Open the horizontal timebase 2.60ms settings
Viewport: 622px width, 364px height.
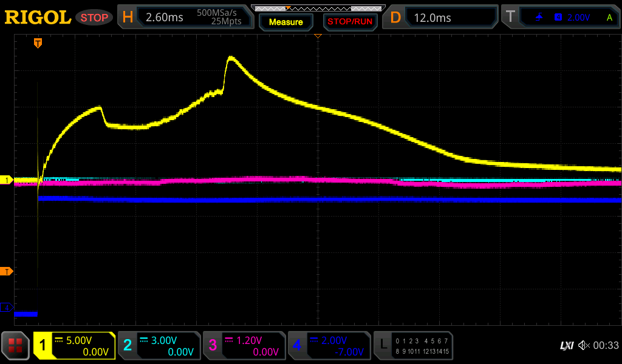(x=185, y=18)
